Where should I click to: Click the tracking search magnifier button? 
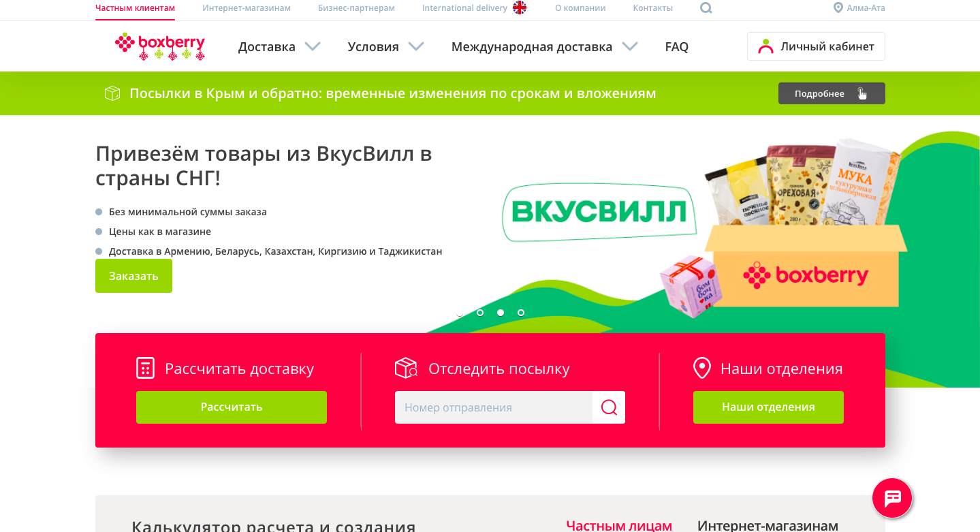(x=609, y=407)
